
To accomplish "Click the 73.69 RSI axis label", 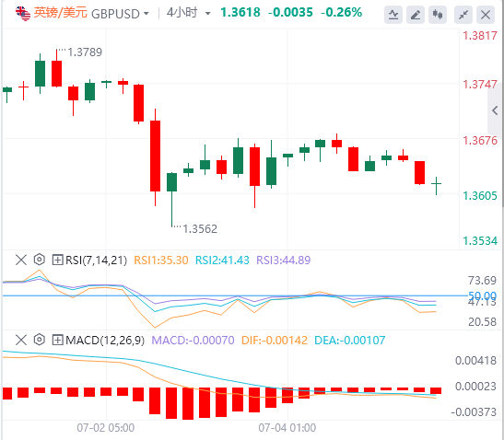I will point(482,281).
